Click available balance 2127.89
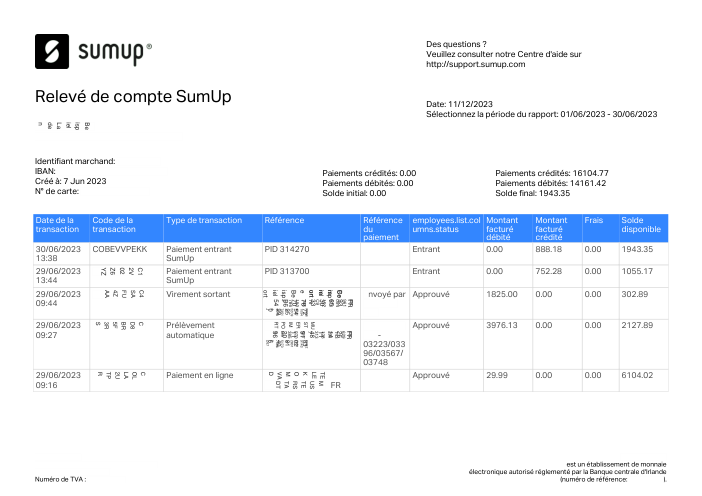Image resolution: width=702 pixels, height=496 pixels. tap(637, 325)
